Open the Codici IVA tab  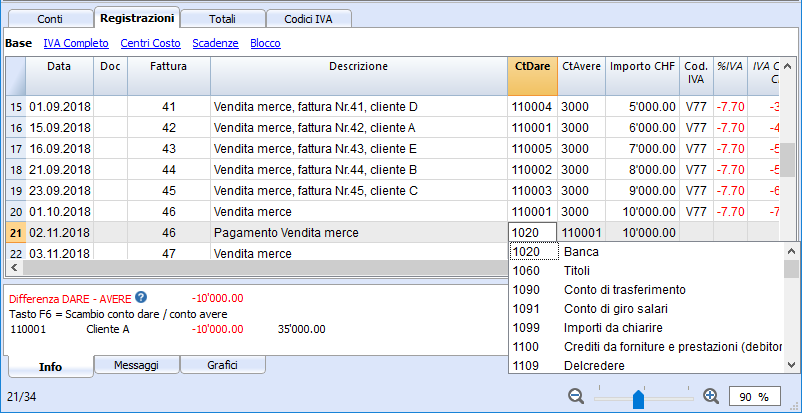(308, 19)
